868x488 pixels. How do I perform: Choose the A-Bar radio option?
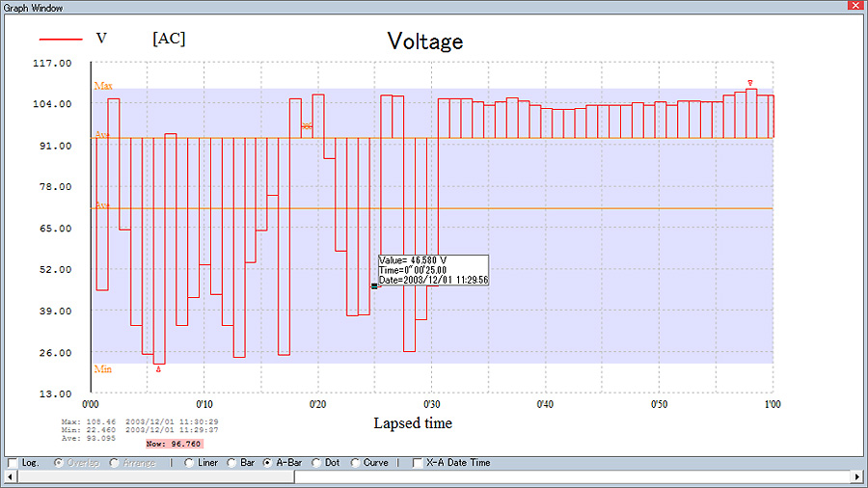(267, 463)
